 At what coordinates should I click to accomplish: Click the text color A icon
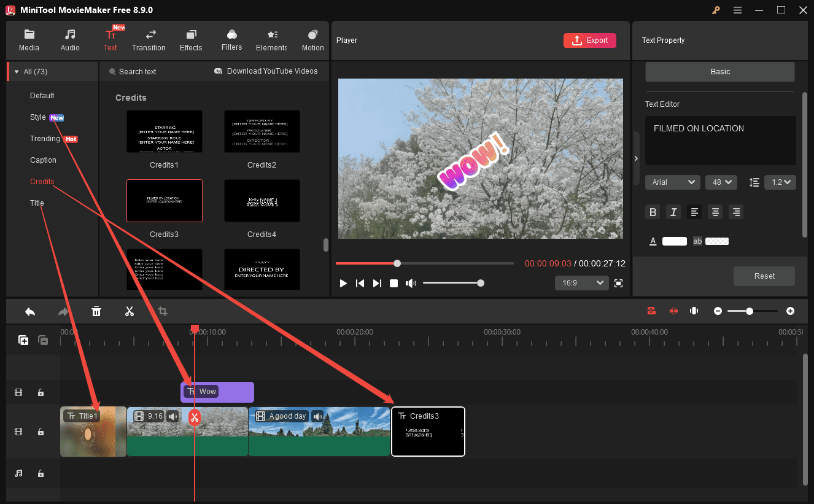coord(653,241)
